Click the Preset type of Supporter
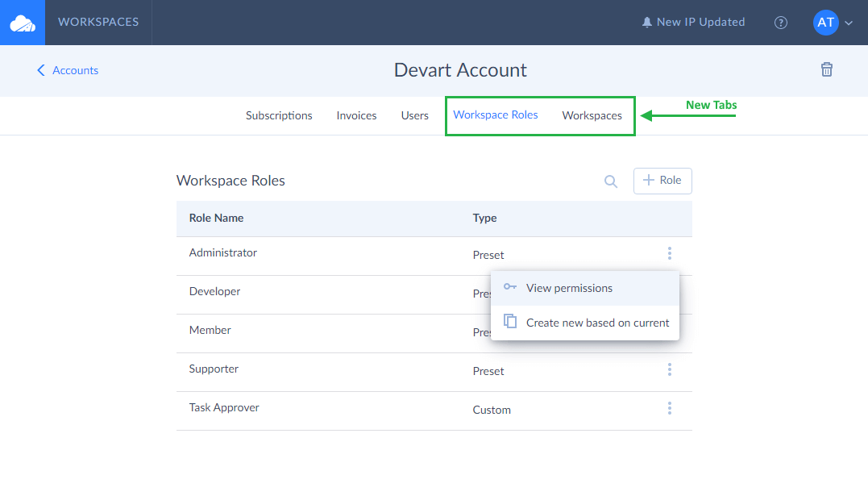868x496 pixels. (x=488, y=371)
